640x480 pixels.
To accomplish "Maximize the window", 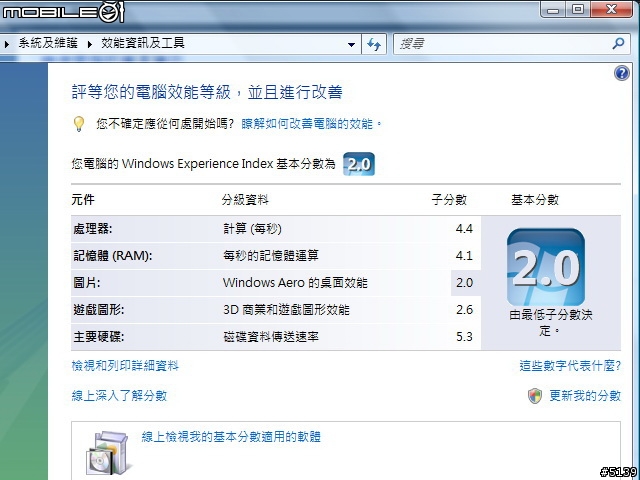I will click(x=578, y=9).
